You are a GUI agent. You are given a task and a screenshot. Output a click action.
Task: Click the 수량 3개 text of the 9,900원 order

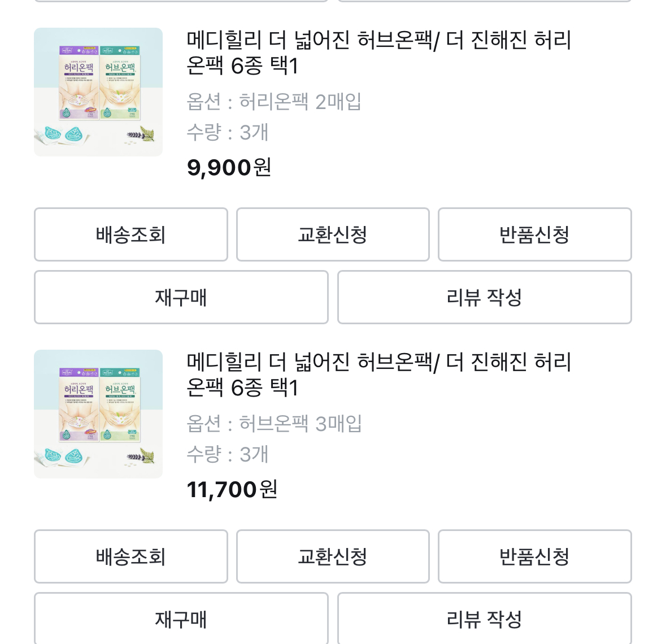(x=227, y=132)
